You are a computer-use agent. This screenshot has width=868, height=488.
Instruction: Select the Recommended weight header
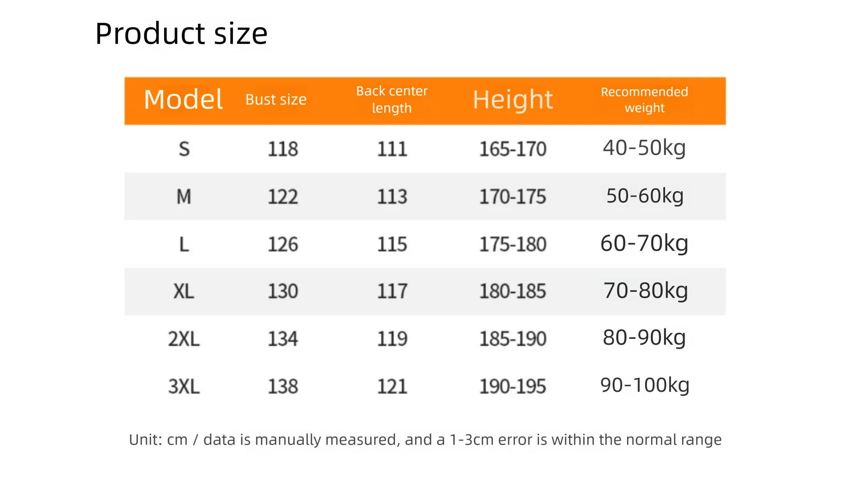coord(644,99)
